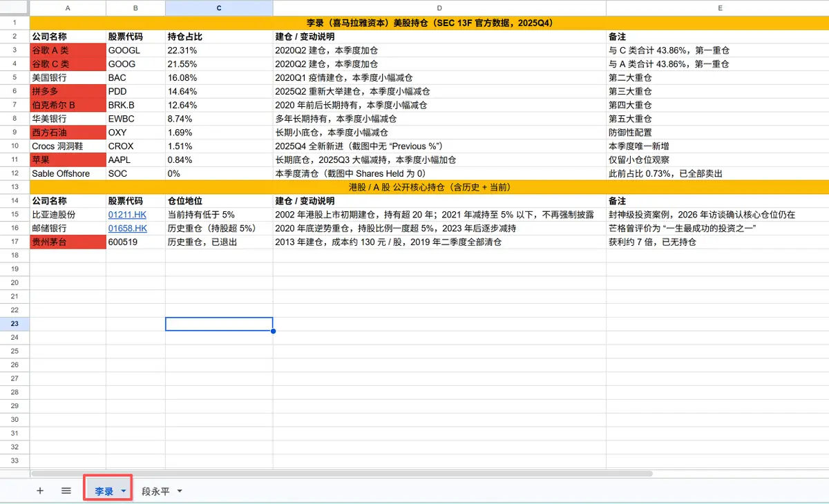829x504 pixels.
Task: Click percentage cell 0.84%
Action: pyautogui.click(x=219, y=159)
